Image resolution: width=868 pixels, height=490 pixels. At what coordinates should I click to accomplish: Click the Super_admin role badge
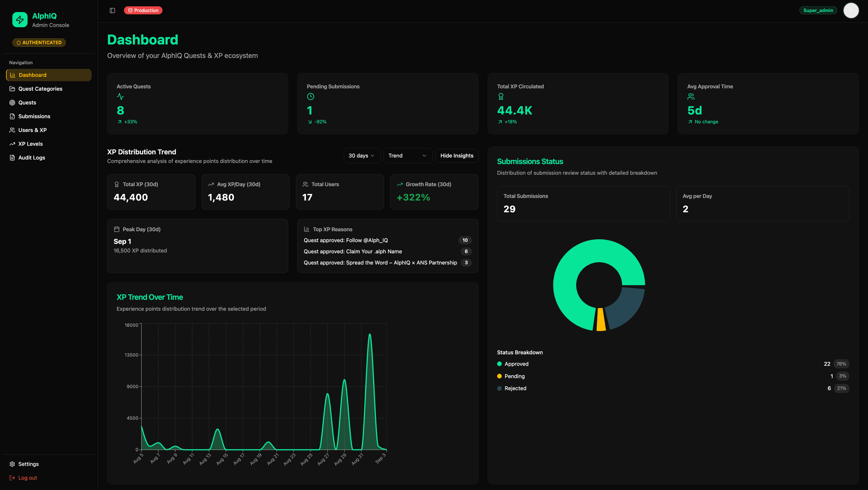[x=818, y=10]
